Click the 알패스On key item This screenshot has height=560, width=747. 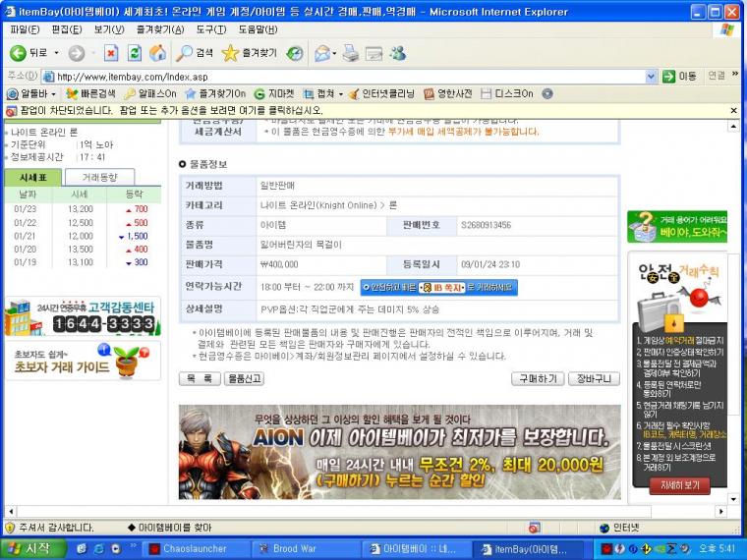pyautogui.click(x=149, y=93)
